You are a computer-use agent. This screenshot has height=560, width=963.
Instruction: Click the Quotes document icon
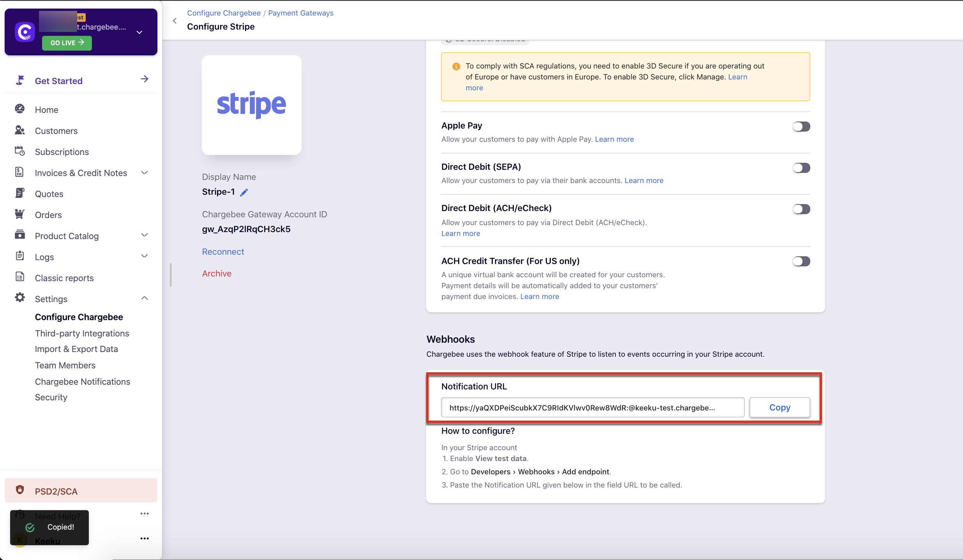tap(20, 193)
